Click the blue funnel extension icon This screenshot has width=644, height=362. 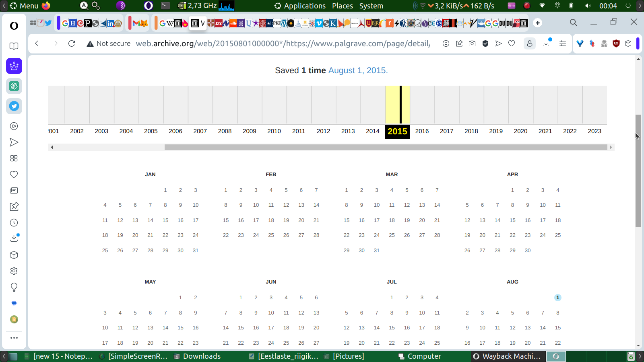click(580, 43)
